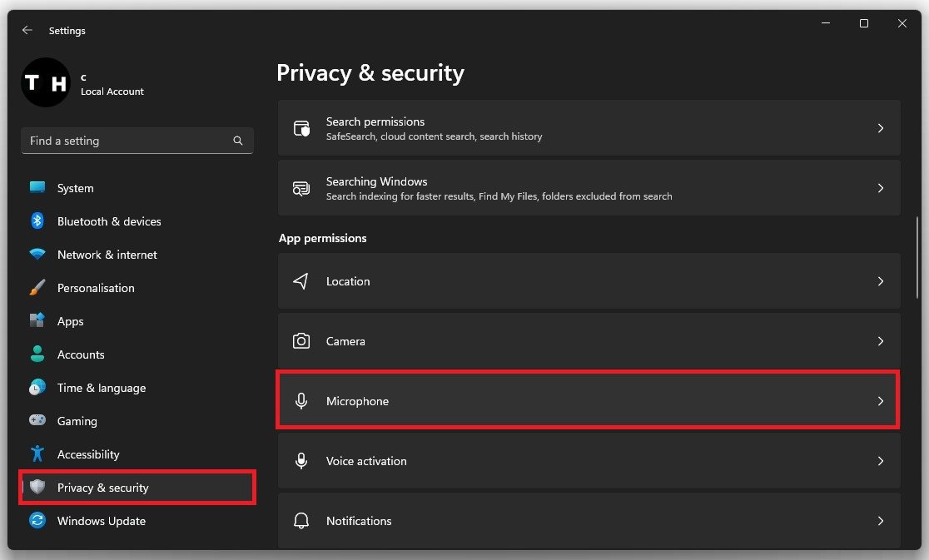Click the Time & language clock icon

click(37, 387)
